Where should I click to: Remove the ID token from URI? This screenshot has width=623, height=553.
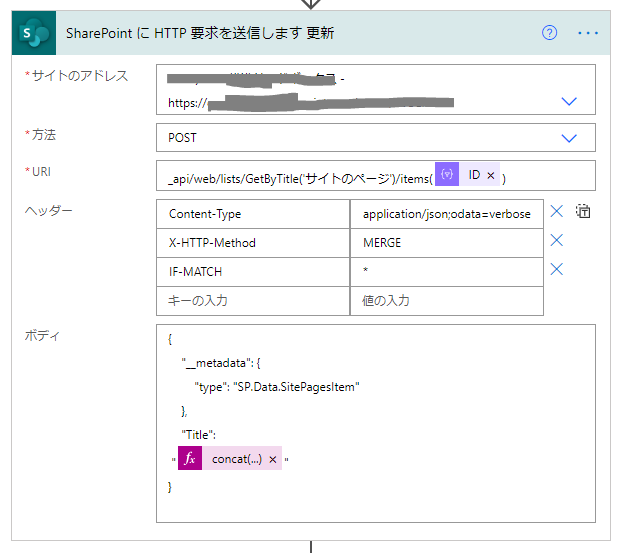pyautogui.click(x=491, y=175)
